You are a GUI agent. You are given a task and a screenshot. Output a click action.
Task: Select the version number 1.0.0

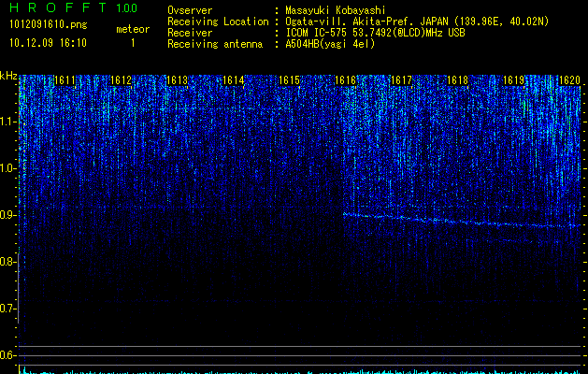[x=127, y=8]
